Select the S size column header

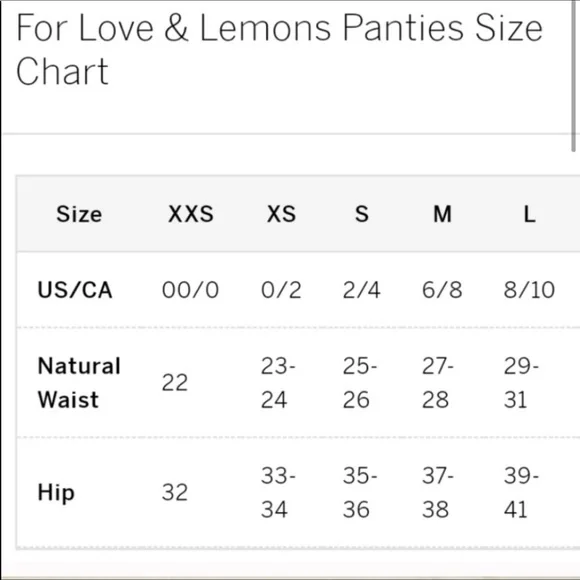point(362,214)
